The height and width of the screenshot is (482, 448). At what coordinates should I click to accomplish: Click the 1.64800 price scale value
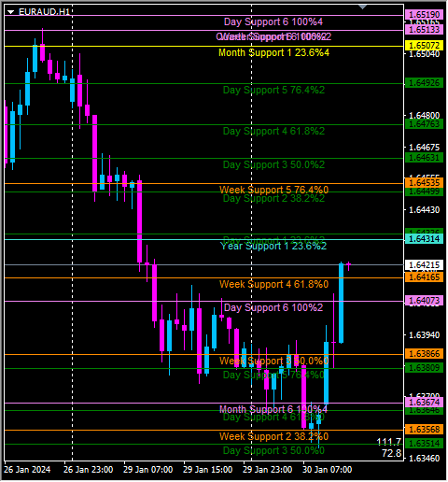coord(425,116)
